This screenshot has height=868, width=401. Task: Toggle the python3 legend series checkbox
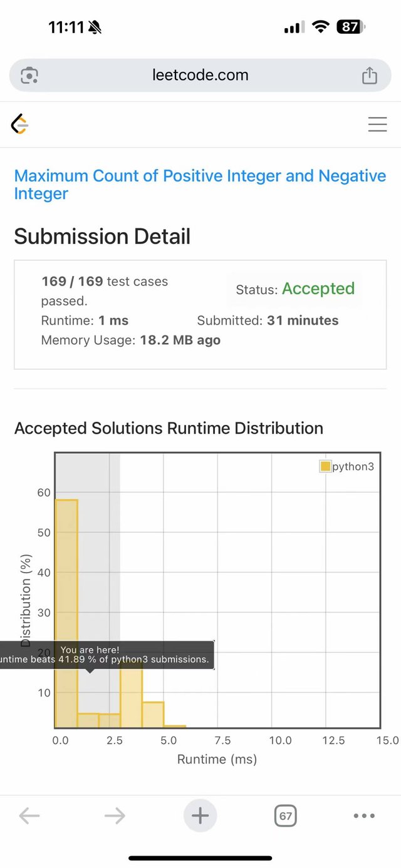tap(325, 466)
